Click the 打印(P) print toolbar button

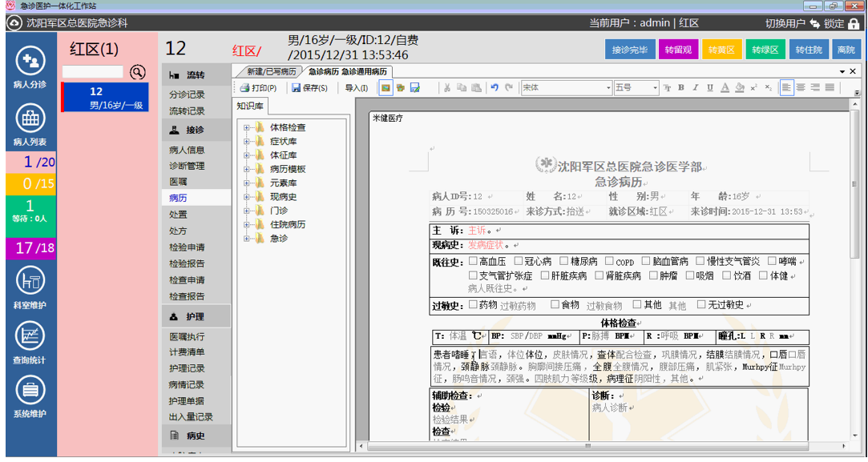tap(259, 87)
